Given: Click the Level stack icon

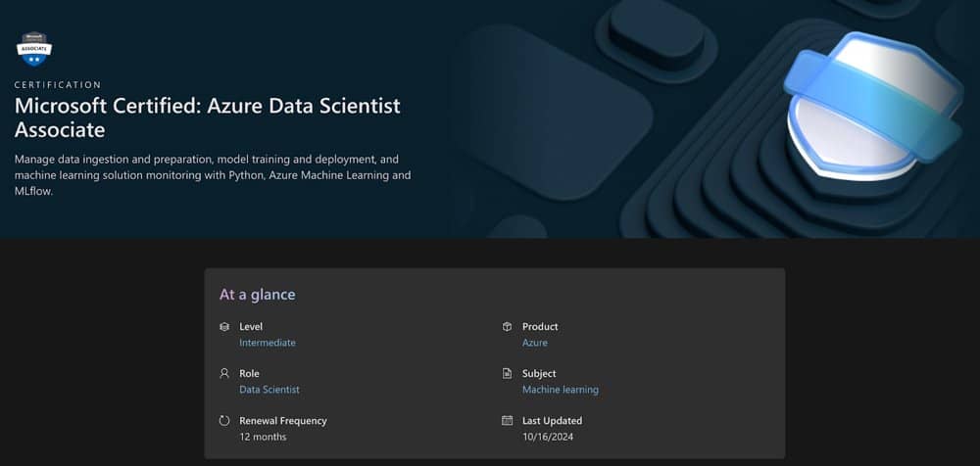Looking at the screenshot, I should (x=224, y=327).
